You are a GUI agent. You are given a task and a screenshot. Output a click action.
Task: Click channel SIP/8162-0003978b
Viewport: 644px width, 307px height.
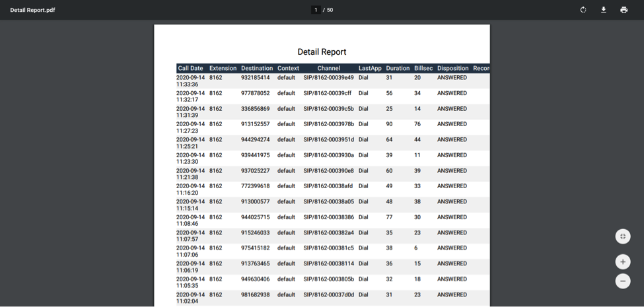pyautogui.click(x=328, y=124)
